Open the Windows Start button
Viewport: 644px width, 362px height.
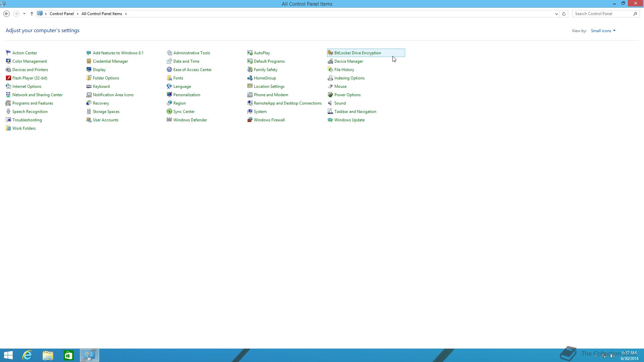[x=8, y=355]
